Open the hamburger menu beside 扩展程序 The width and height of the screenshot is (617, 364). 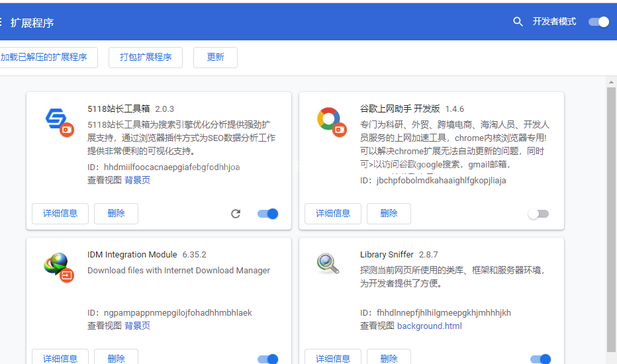click(x=1, y=22)
